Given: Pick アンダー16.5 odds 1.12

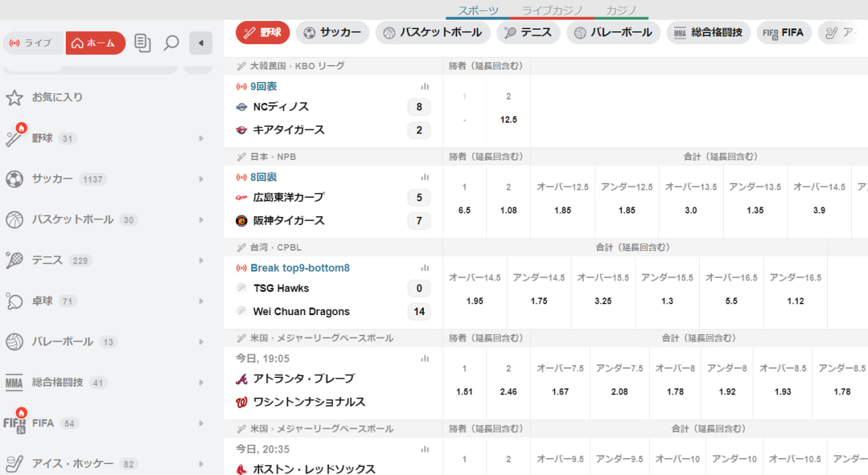Looking at the screenshot, I should click(795, 293).
